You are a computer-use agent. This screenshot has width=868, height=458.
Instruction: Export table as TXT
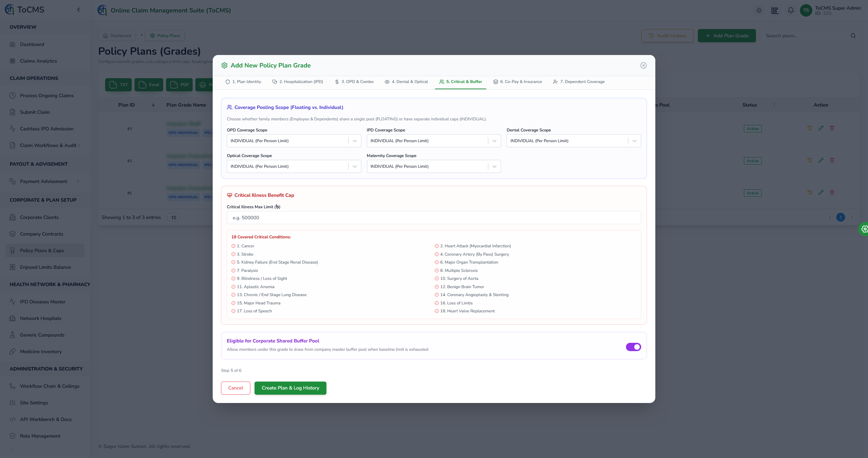pos(118,85)
